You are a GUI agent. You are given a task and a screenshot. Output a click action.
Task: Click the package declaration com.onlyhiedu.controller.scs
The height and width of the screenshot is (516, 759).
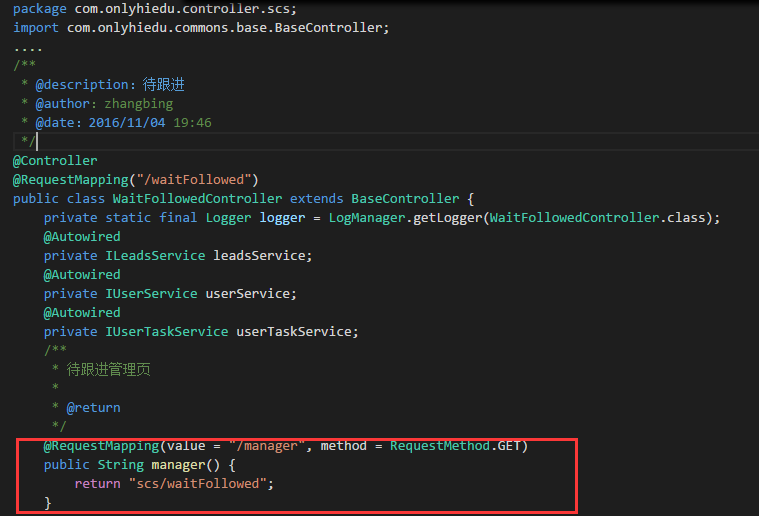[154, 9]
